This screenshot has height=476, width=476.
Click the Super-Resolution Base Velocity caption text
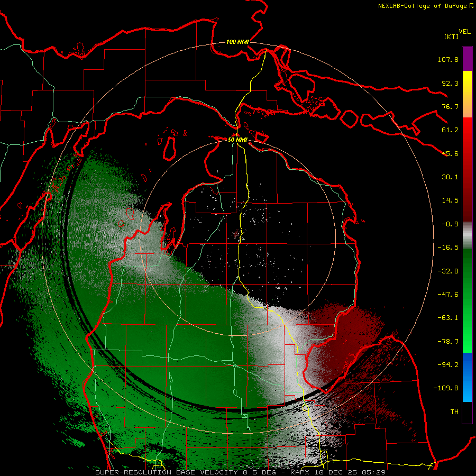click(241, 472)
